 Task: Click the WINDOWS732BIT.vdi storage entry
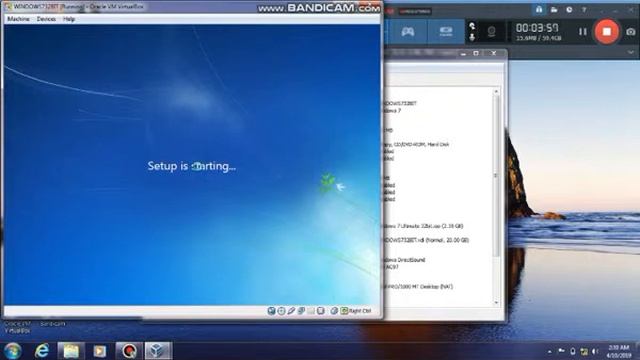point(427,240)
